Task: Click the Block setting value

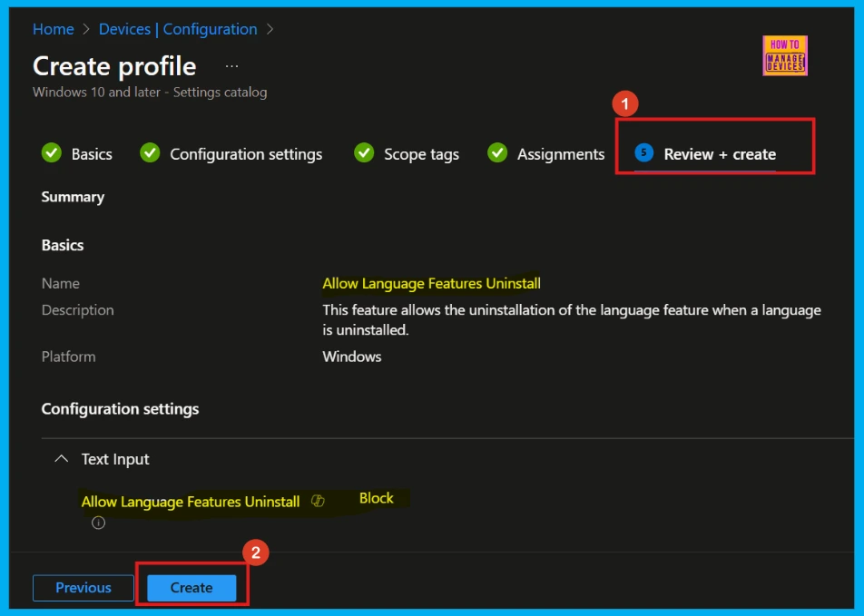Action: (x=377, y=498)
